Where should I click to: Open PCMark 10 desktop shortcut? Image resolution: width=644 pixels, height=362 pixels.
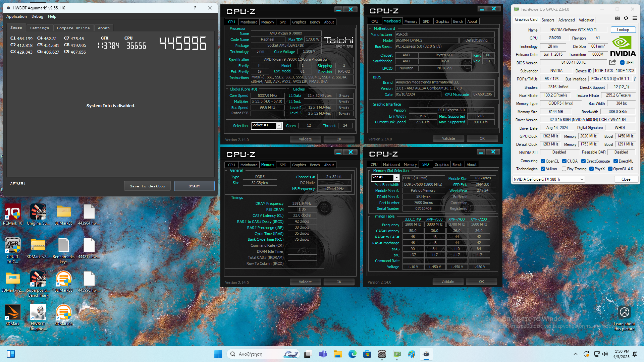point(12,215)
